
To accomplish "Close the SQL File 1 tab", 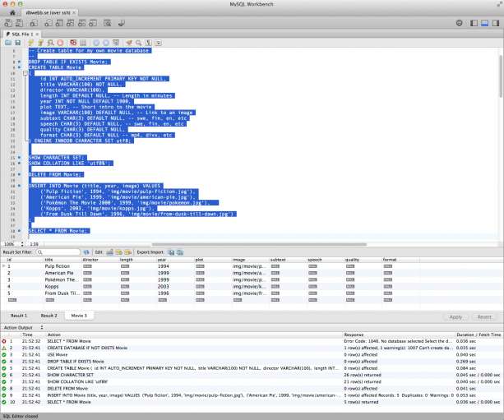I will pyautogui.click(x=37, y=34).
